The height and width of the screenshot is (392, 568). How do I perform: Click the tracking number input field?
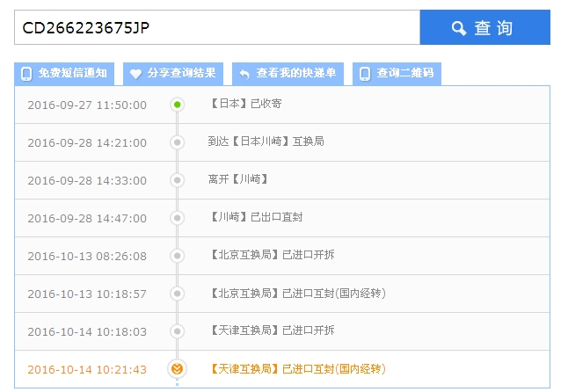click(217, 27)
